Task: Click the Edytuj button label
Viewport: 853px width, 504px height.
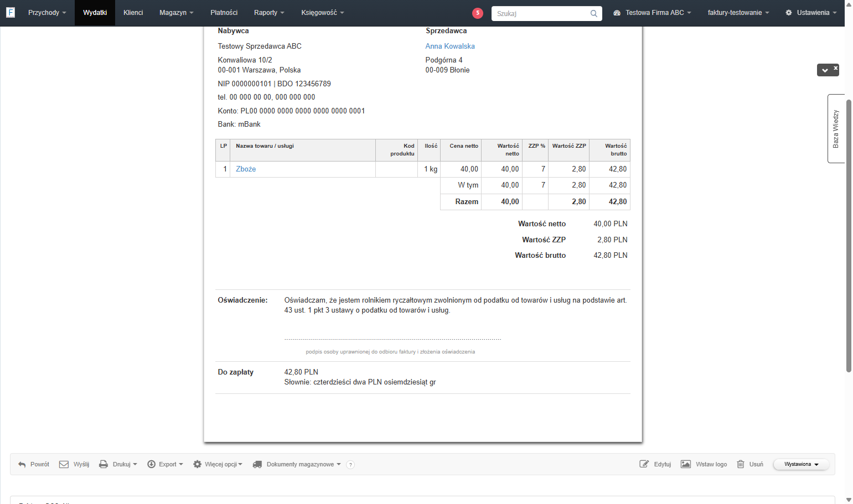Action: 663,465
